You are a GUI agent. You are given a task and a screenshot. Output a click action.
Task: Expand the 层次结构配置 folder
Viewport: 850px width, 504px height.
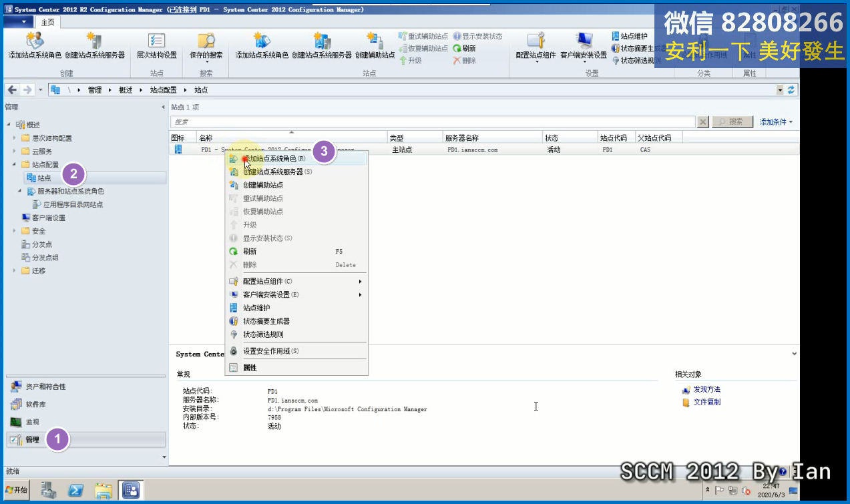point(14,138)
